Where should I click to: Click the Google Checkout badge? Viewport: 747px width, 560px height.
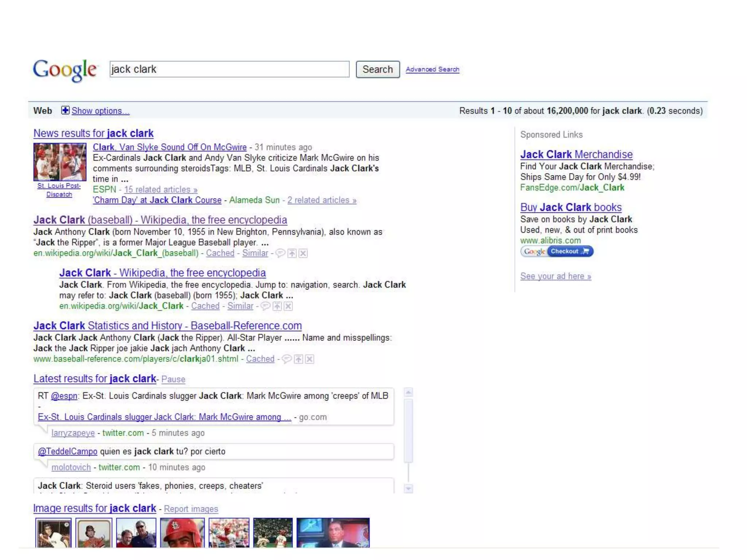(557, 251)
